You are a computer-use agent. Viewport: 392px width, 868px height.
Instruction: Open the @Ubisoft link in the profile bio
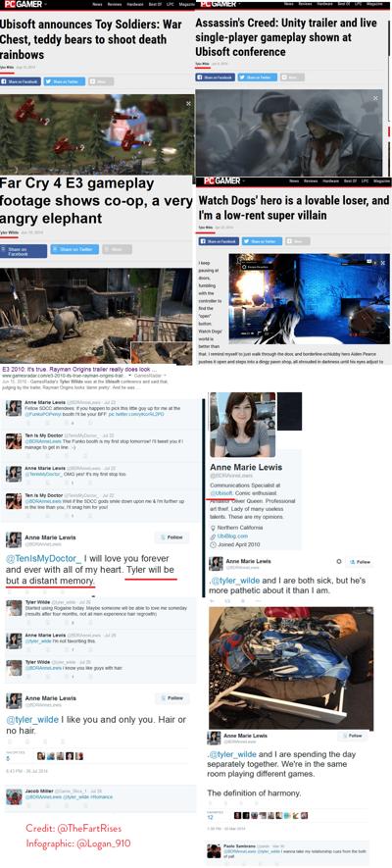[221, 492]
